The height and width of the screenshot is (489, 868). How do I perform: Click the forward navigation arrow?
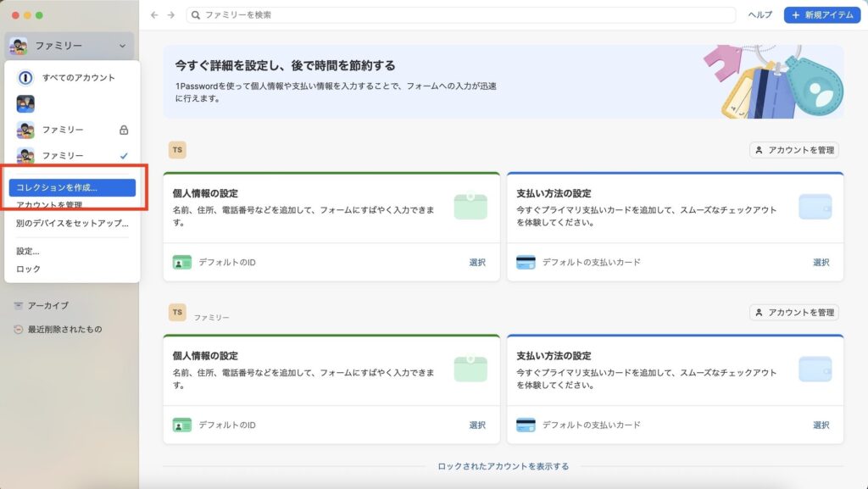coord(171,15)
